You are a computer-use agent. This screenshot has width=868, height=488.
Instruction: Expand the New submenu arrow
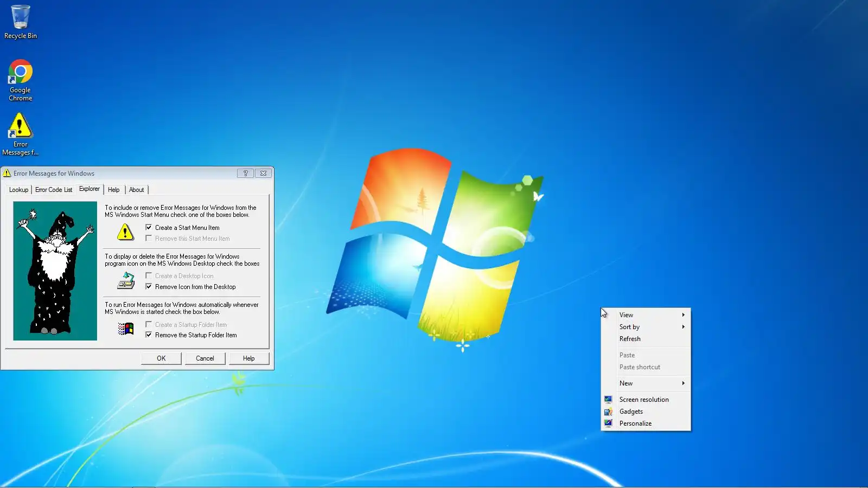coord(684,383)
